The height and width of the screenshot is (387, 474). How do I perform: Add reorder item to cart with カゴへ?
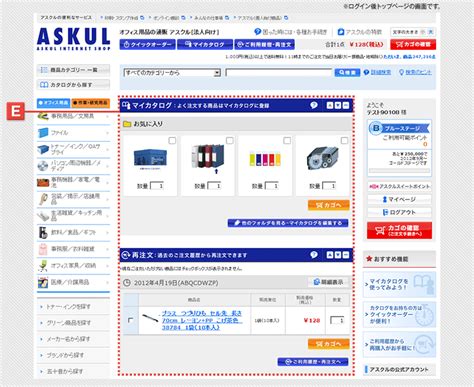tap(329, 344)
